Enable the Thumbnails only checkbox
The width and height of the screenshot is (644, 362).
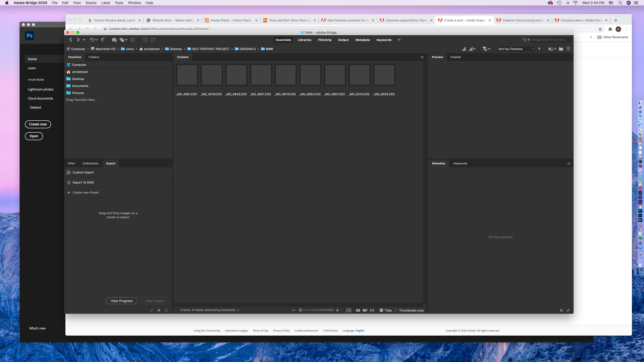tap(396, 310)
